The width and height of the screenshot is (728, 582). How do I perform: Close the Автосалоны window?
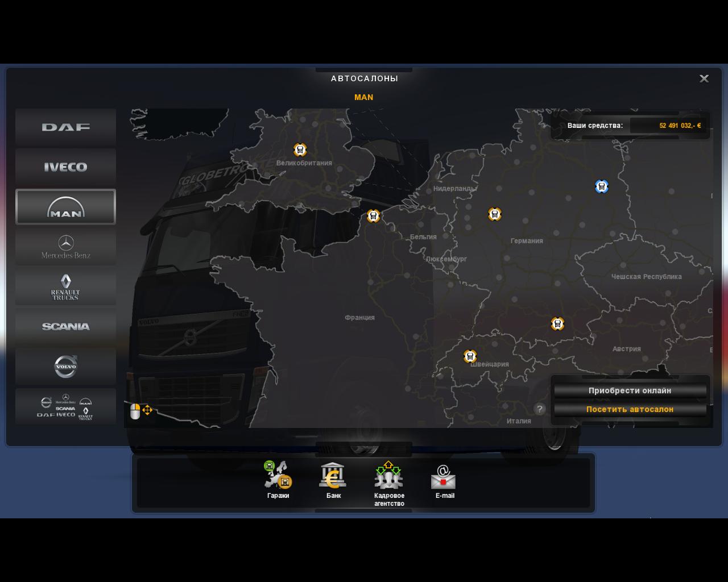point(704,78)
